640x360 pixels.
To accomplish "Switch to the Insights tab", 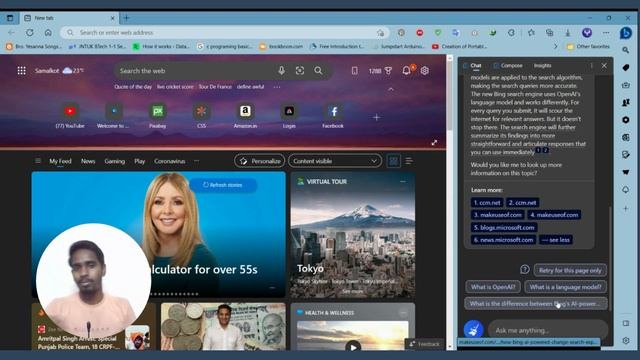I will point(542,66).
